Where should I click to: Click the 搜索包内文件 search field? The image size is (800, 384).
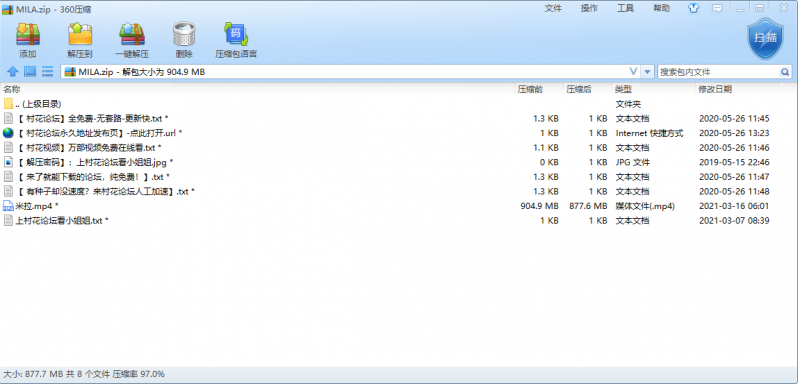tap(718, 72)
